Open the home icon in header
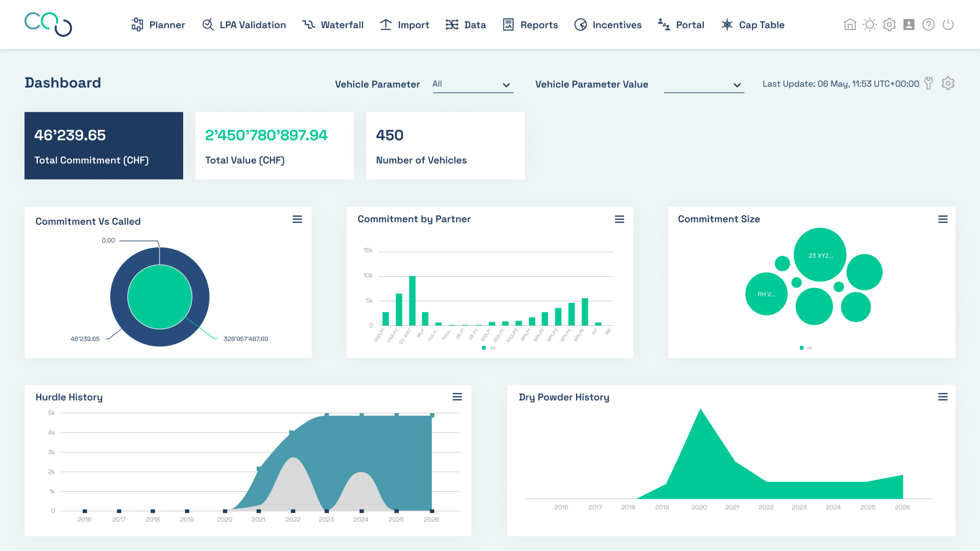The width and height of the screenshot is (980, 551). point(849,24)
